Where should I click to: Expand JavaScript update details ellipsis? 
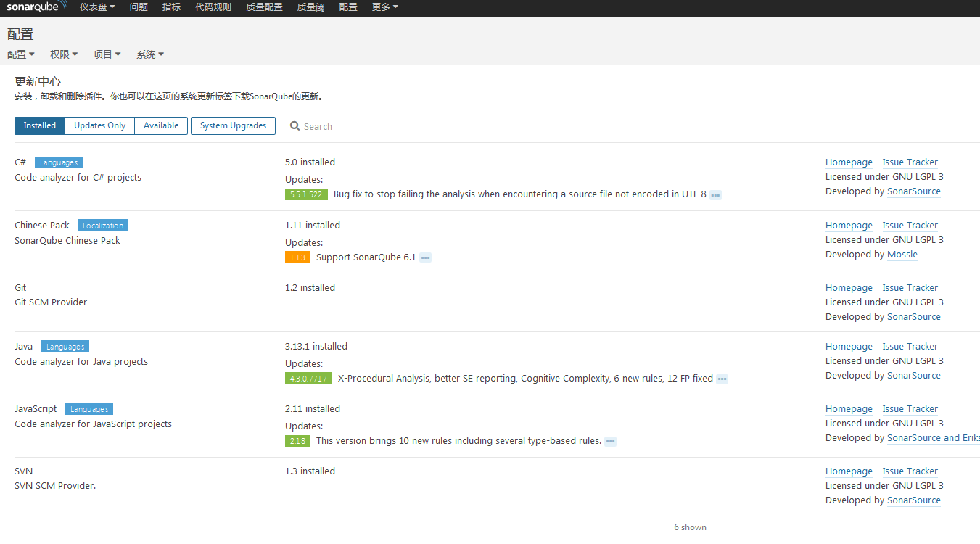point(610,441)
